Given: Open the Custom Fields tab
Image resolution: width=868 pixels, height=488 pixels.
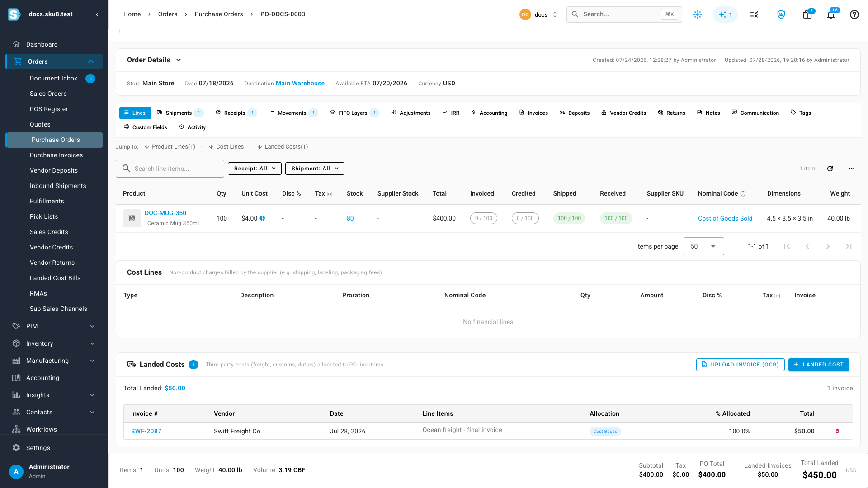Looking at the screenshot, I should pos(145,127).
